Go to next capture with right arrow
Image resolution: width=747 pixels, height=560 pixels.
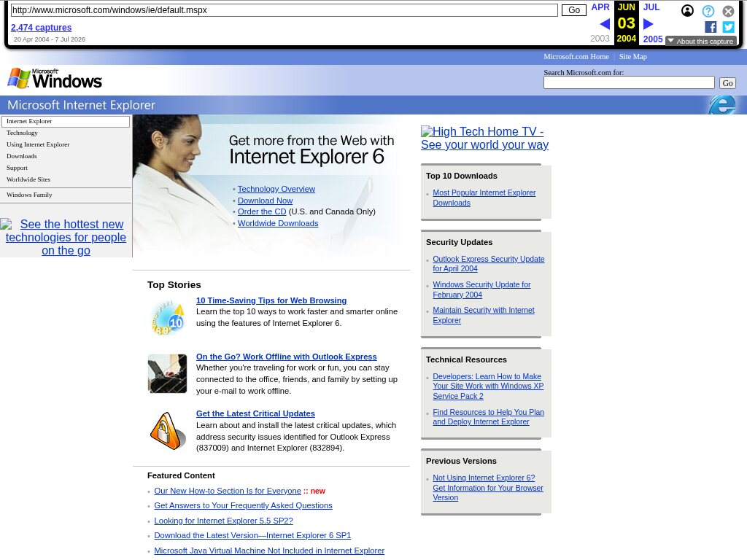(x=648, y=24)
